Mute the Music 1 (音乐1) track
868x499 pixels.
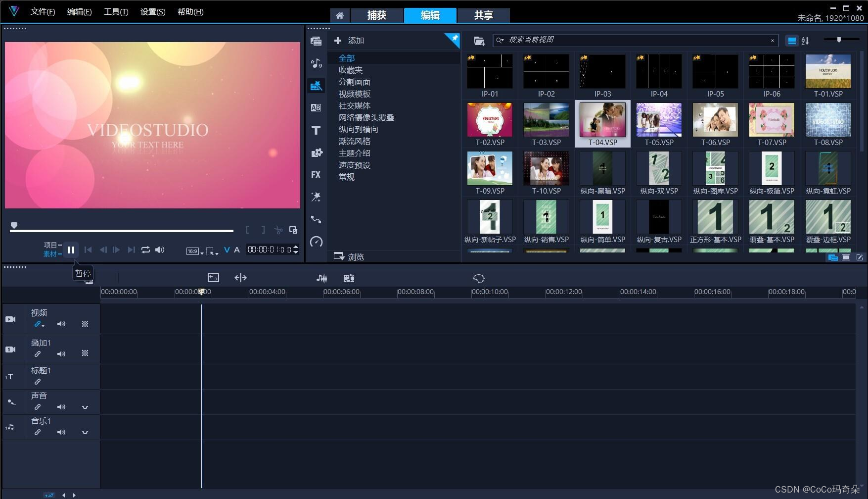click(61, 432)
